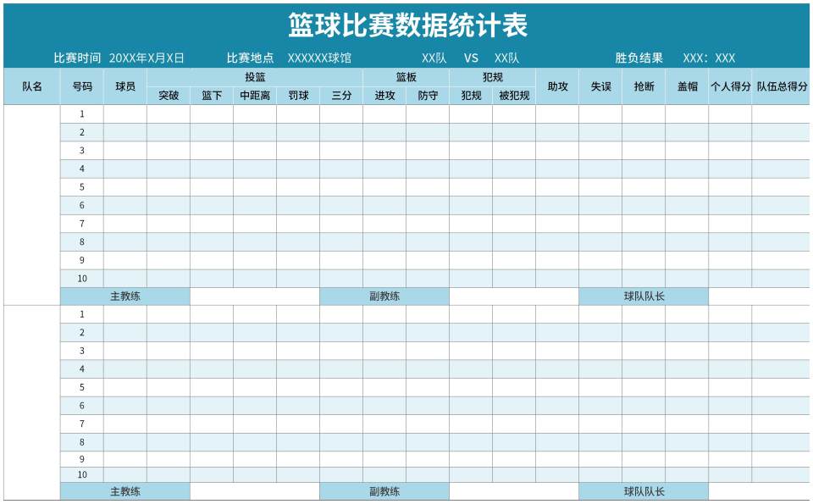Select the 中距离 sub-column header
Image resolution: width=813 pixels, height=504 pixels.
coord(255,96)
